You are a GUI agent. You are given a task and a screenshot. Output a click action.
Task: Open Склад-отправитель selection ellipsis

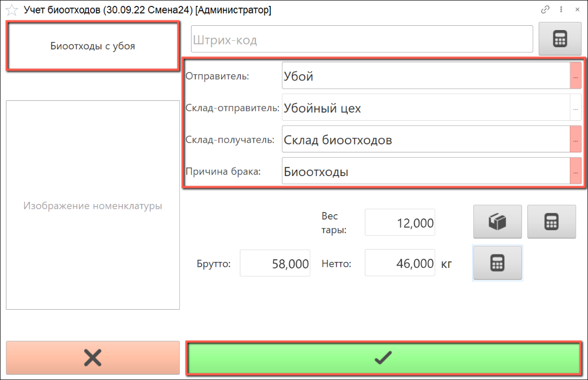tap(575, 108)
